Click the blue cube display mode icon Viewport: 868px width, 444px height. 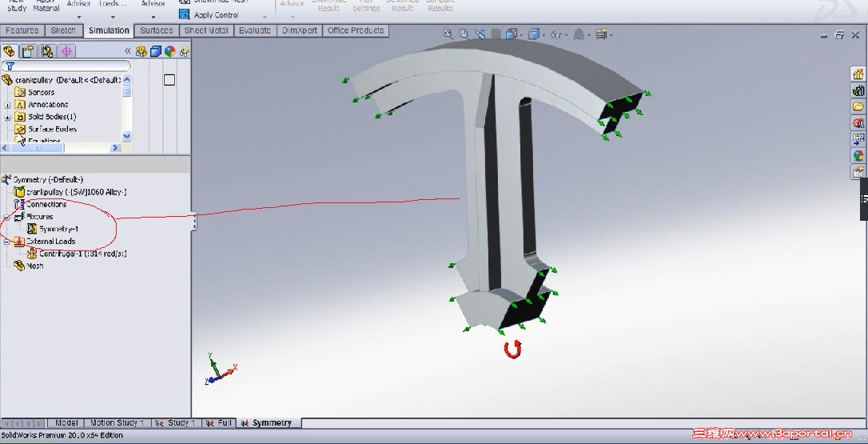pyautogui.click(x=156, y=51)
